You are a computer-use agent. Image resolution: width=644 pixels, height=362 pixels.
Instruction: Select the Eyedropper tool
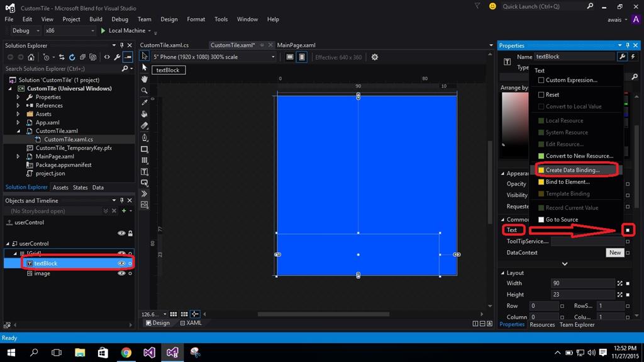tap(145, 102)
